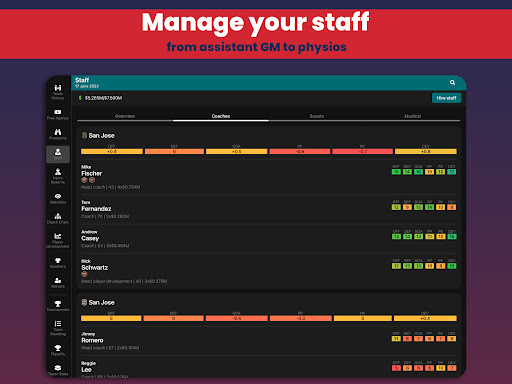Click Romero's OFF rating box
Image resolution: width=512 pixels, height=384 pixels.
tap(396, 339)
